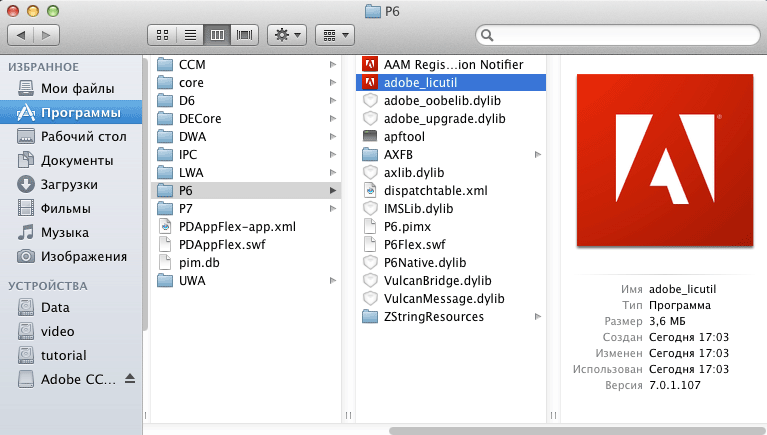Select the apftool executable
The height and width of the screenshot is (435, 767).
(451, 137)
